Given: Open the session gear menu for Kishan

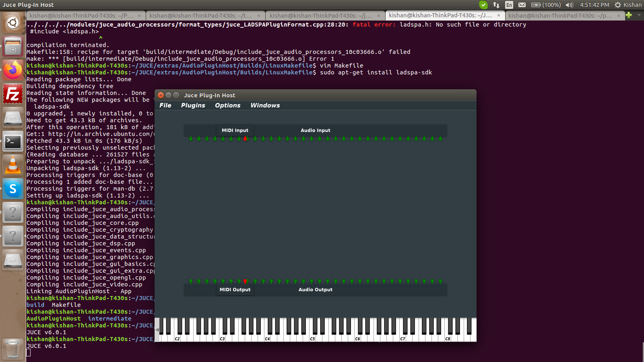Looking at the screenshot, I should pos(628,5).
